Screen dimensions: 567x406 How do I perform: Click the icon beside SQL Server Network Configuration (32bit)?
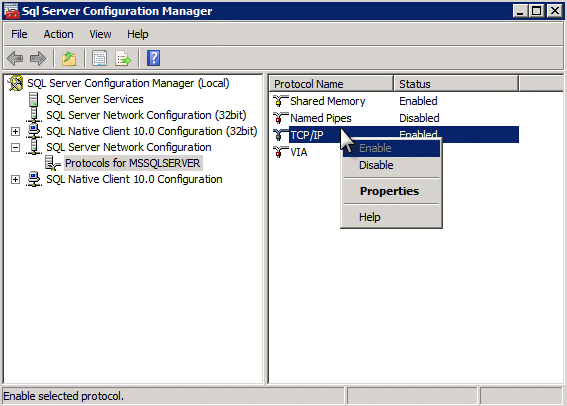pos(34,115)
